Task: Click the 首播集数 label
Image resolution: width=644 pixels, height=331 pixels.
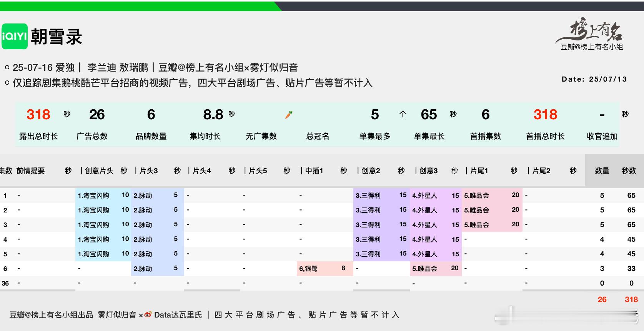Action: coord(486,136)
